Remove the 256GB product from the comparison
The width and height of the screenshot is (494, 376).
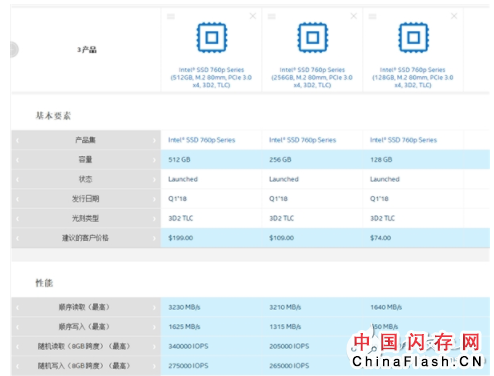[354, 16]
